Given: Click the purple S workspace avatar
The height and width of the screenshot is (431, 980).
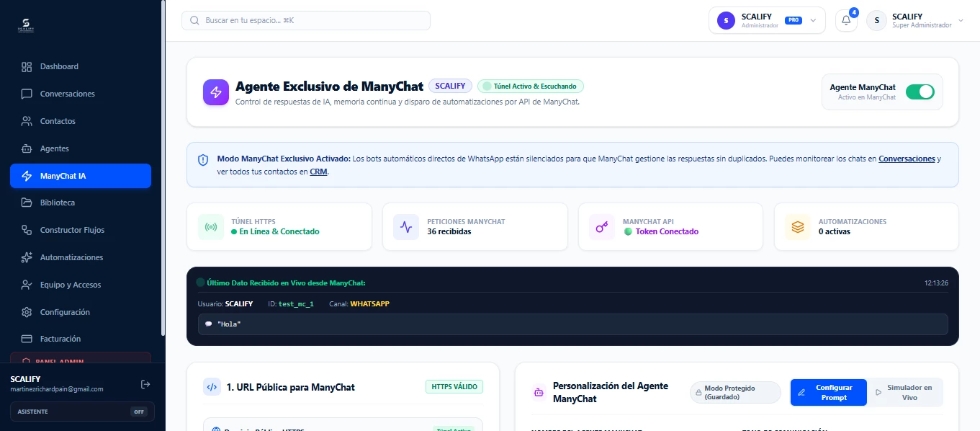Looking at the screenshot, I should coord(726,20).
